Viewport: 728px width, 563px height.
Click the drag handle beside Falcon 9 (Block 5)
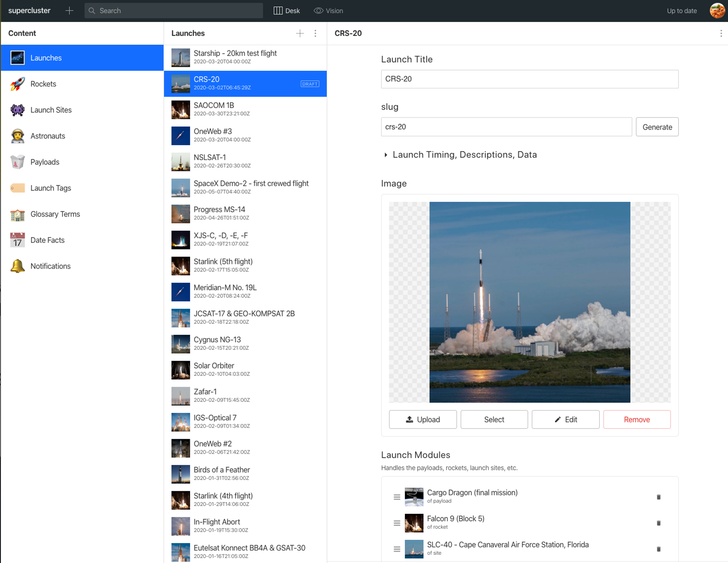(397, 523)
